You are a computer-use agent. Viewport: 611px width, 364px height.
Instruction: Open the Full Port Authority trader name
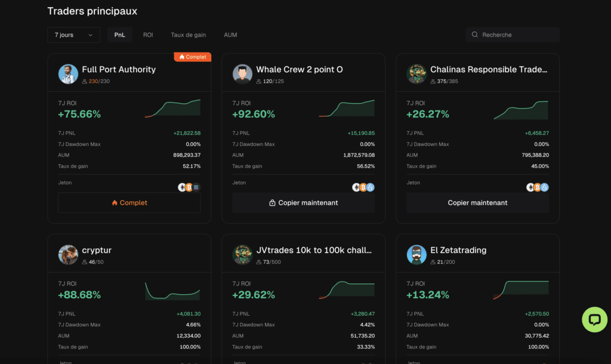point(119,69)
